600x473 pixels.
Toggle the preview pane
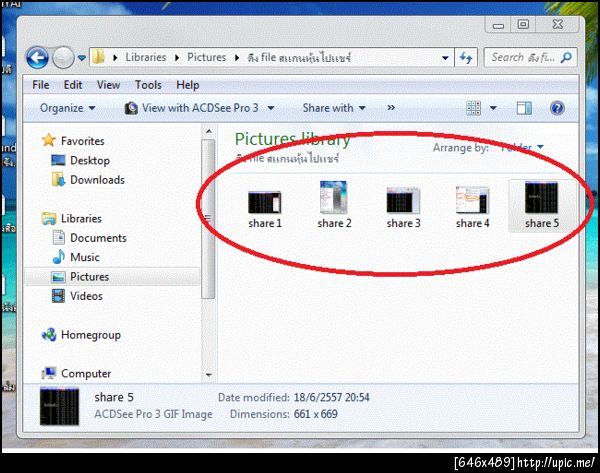click(x=524, y=108)
